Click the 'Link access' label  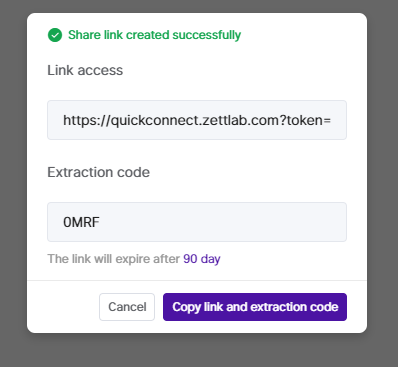[85, 70]
